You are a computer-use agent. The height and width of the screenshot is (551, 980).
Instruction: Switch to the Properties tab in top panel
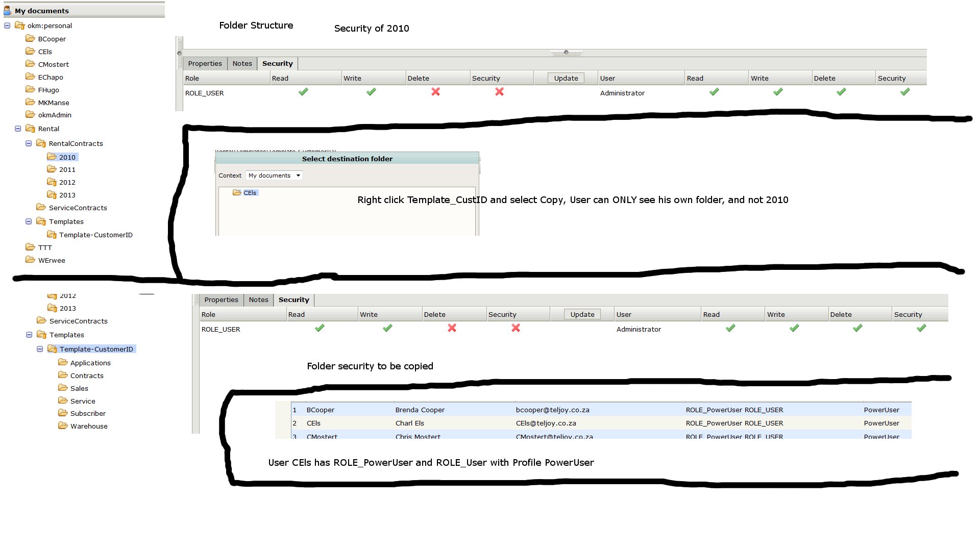tap(205, 63)
